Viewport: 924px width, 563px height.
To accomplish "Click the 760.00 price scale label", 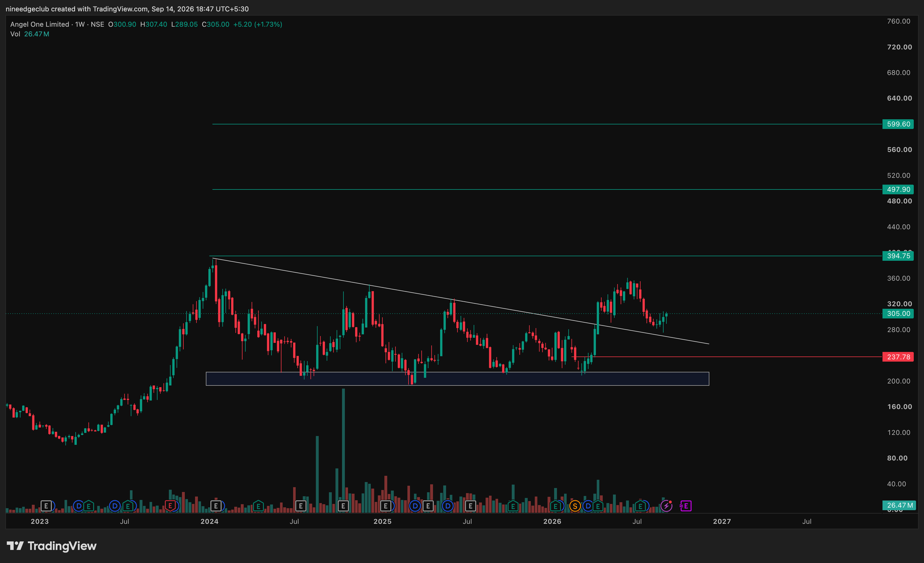I will (x=898, y=21).
